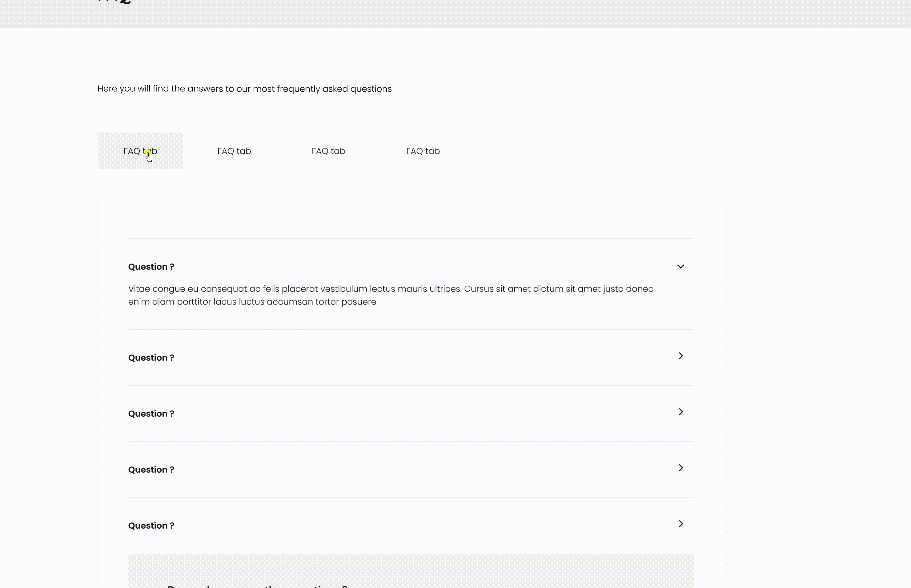Switch to the fourth FAQ tab
This screenshot has width=911, height=588.
tap(423, 151)
